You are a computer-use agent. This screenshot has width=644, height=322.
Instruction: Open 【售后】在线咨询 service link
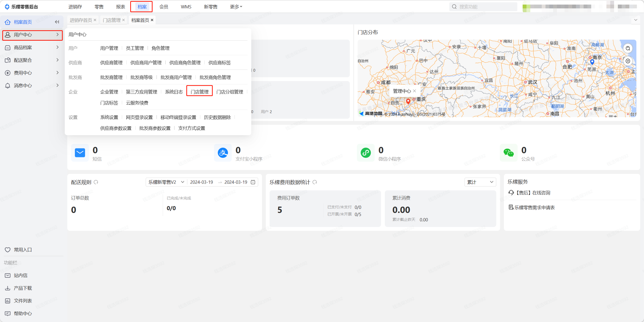(x=530, y=193)
